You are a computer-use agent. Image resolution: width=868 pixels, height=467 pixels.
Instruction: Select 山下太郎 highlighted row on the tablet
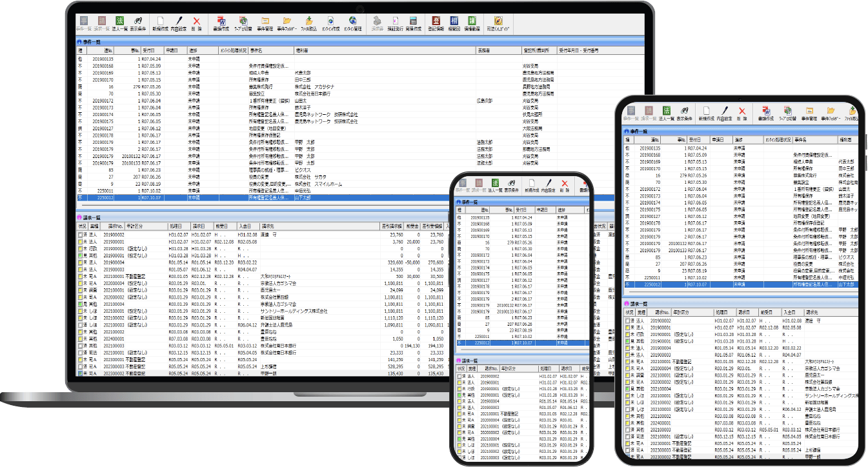(742, 284)
